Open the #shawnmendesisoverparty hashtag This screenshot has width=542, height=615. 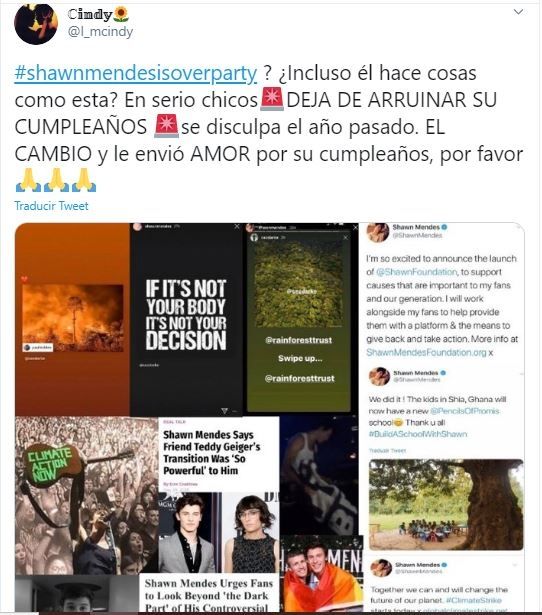click(x=136, y=73)
